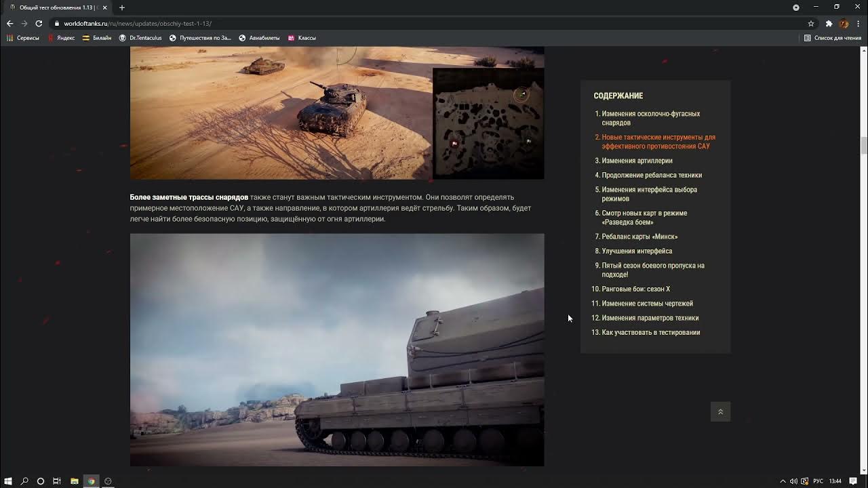Click the page vertical scrollbar thumb
Screen dimensions: 868x488
coord(863,146)
